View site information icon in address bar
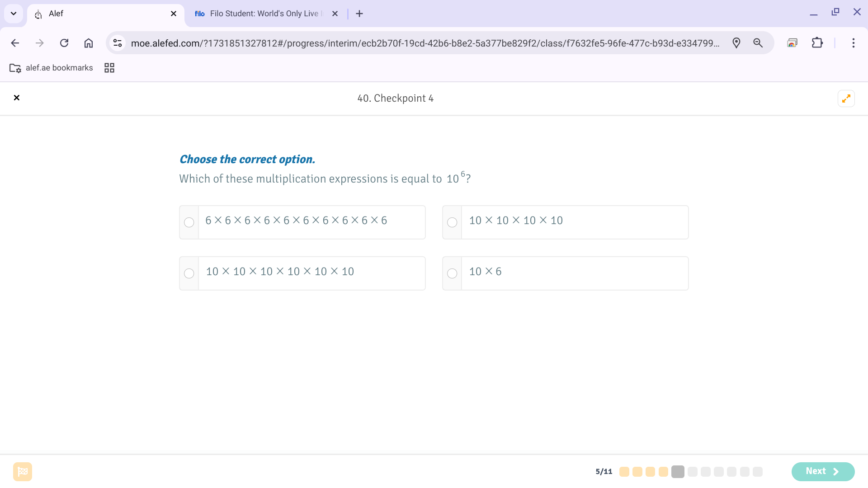 tap(118, 43)
